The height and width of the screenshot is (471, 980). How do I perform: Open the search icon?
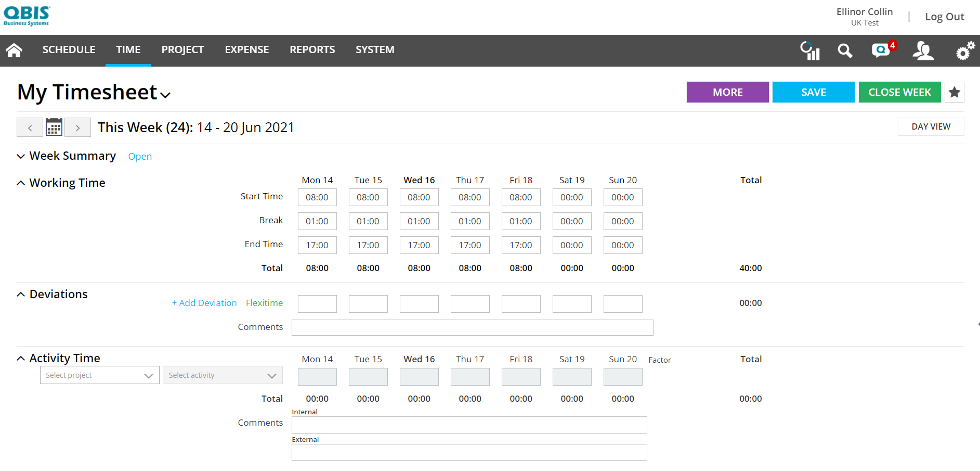844,50
